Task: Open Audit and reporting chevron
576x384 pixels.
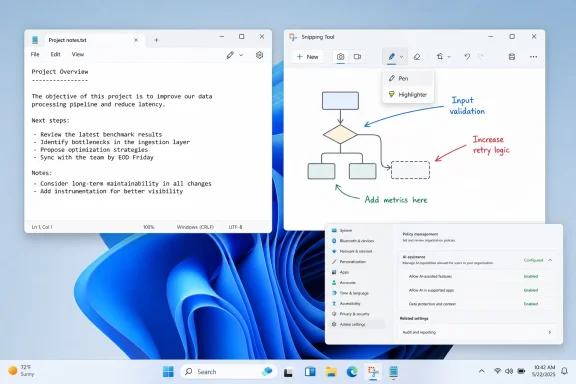Action: coord(550,332)
